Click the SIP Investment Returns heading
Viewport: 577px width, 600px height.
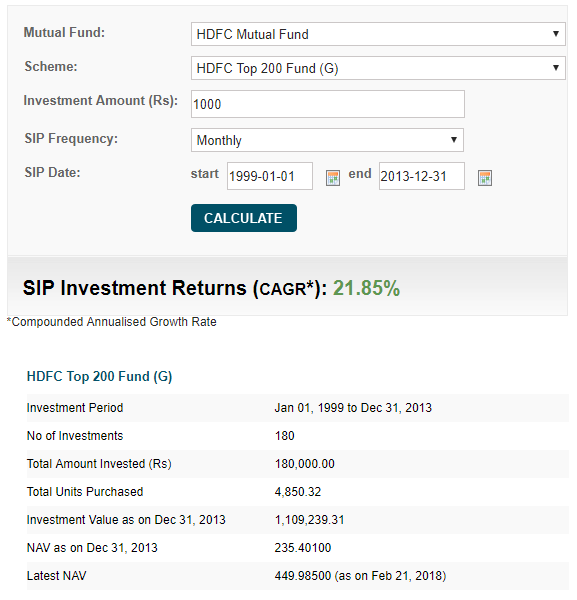click(175, 288)
